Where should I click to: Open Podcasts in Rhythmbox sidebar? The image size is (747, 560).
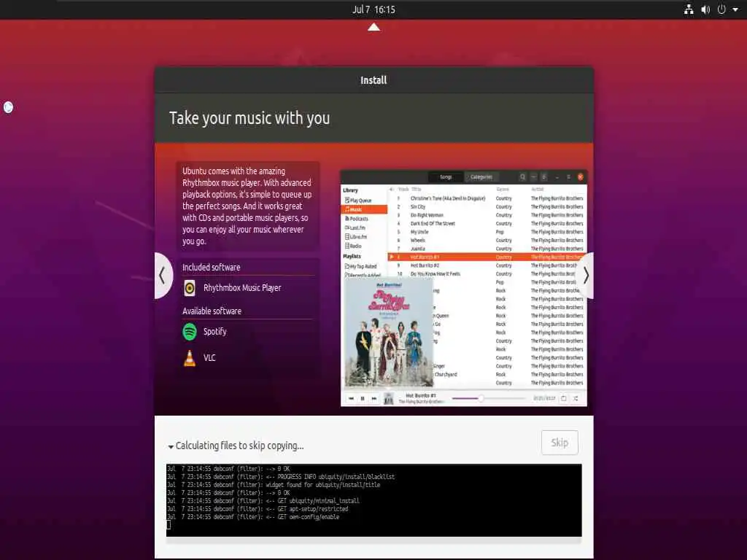point(356,219)
